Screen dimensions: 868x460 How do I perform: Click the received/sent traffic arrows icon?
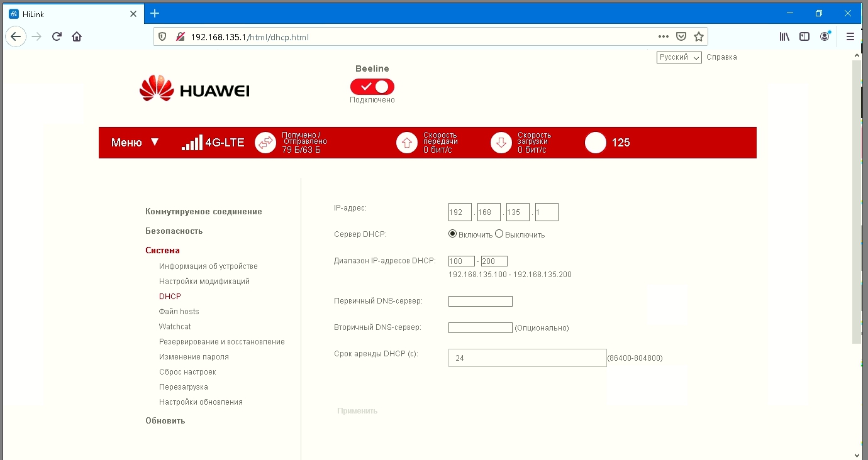point(265,143)
